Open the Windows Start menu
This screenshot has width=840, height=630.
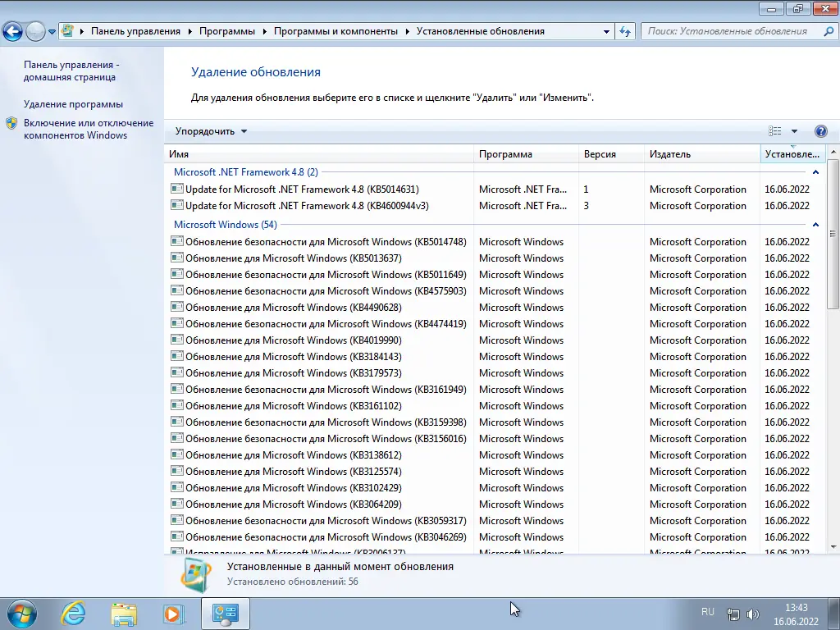click(22, 614)
